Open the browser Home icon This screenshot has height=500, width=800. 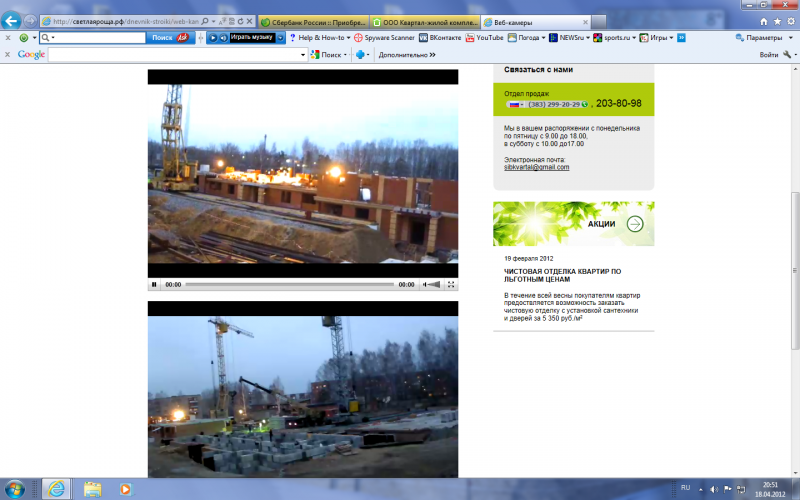[x=763, y=20]
